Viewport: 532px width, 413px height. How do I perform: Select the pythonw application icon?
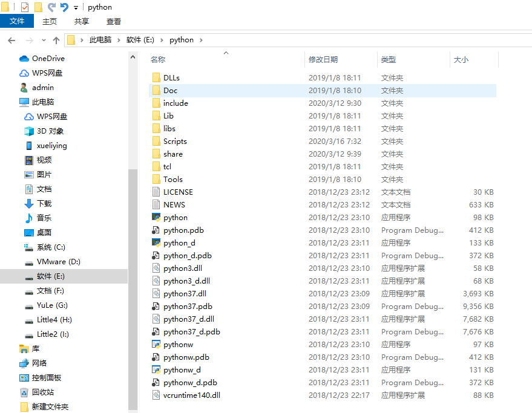(156, 345)
